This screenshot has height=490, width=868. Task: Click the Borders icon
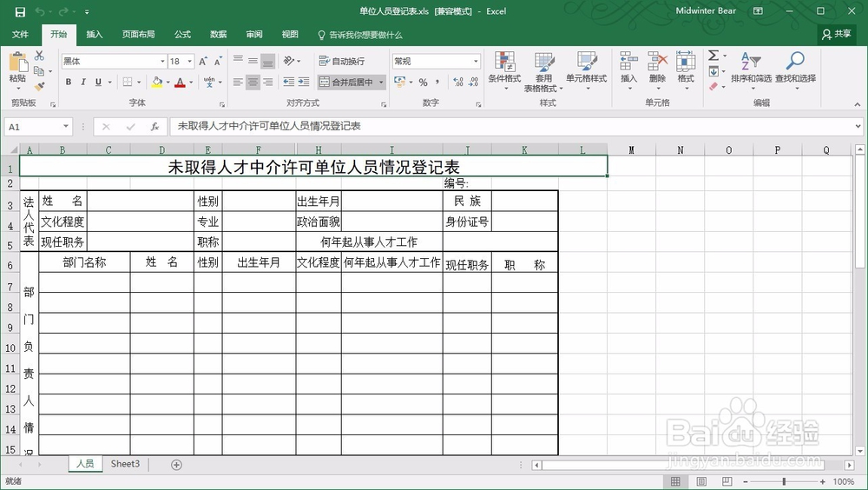pyautogui.click(x=128, y=82)
